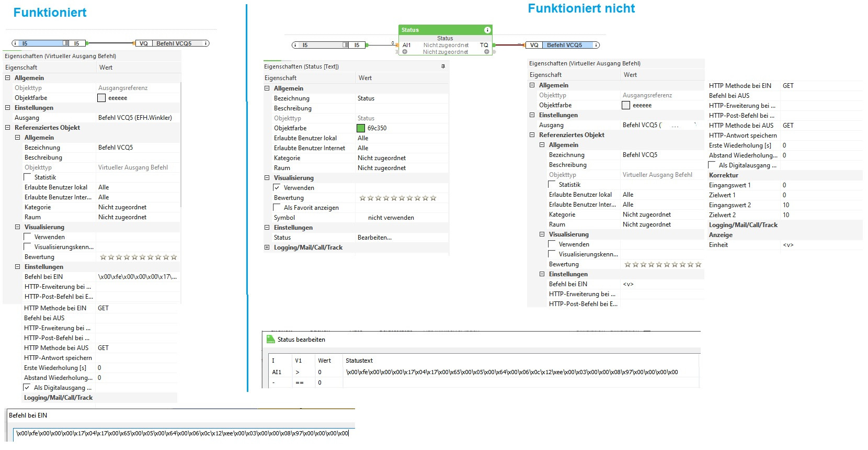This screenshot has width=868, height=450.
Task: Click Zielwert 2 value 10
Action: pos(786,215)
